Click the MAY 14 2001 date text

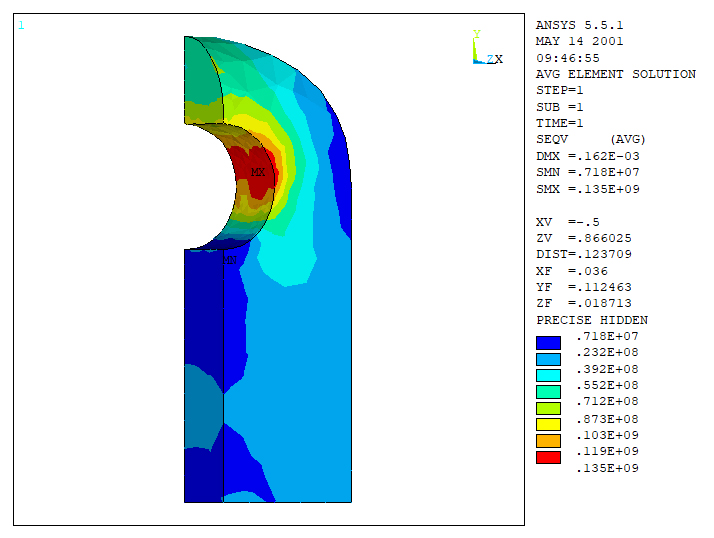coord(579,41)
